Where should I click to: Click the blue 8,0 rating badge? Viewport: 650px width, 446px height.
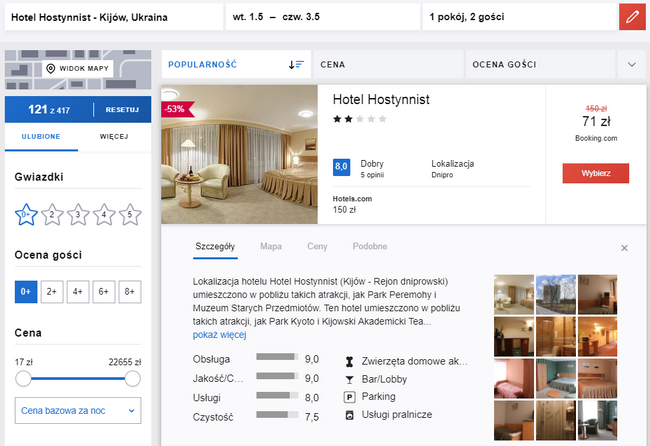[x=342, y=167]
